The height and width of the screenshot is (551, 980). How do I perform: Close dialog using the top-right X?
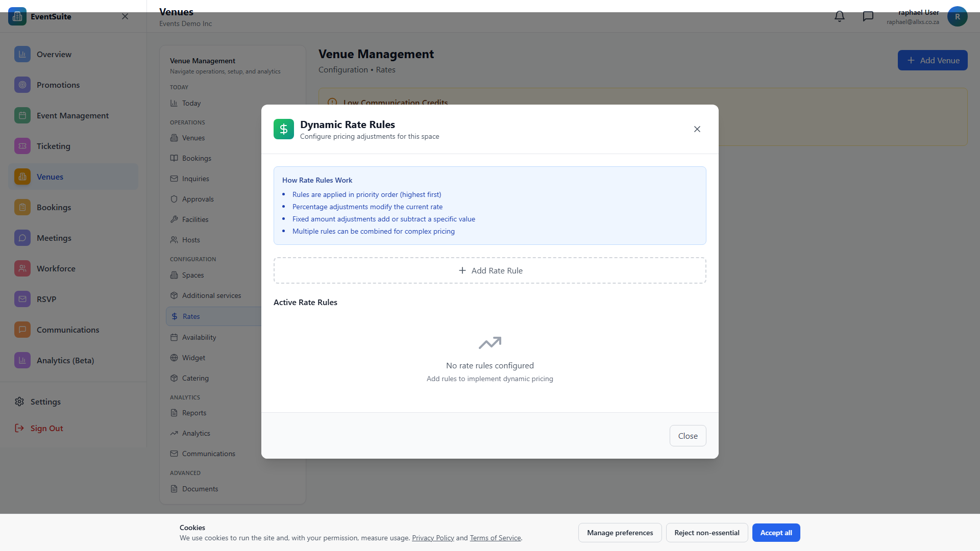click(697, 129)
